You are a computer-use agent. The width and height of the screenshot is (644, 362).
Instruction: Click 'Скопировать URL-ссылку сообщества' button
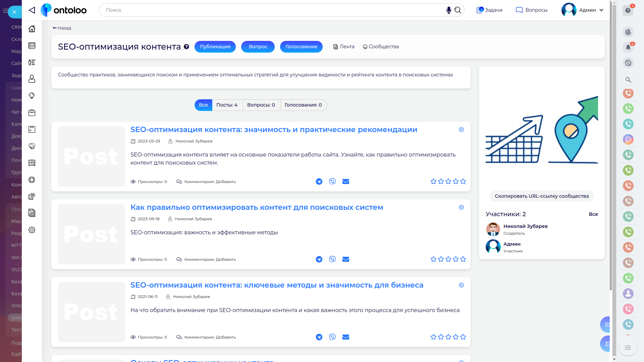coord(541,196)
